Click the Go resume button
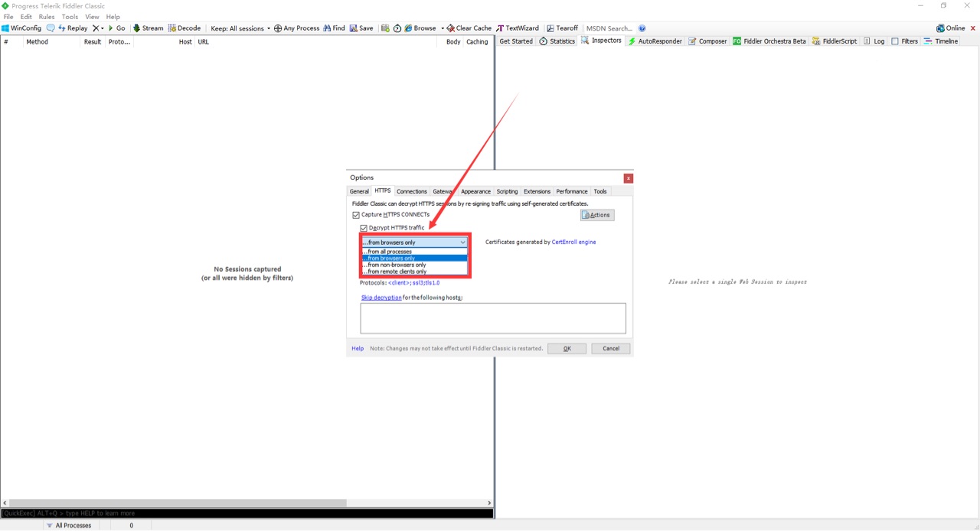980x531 pixels. (117, 28)
